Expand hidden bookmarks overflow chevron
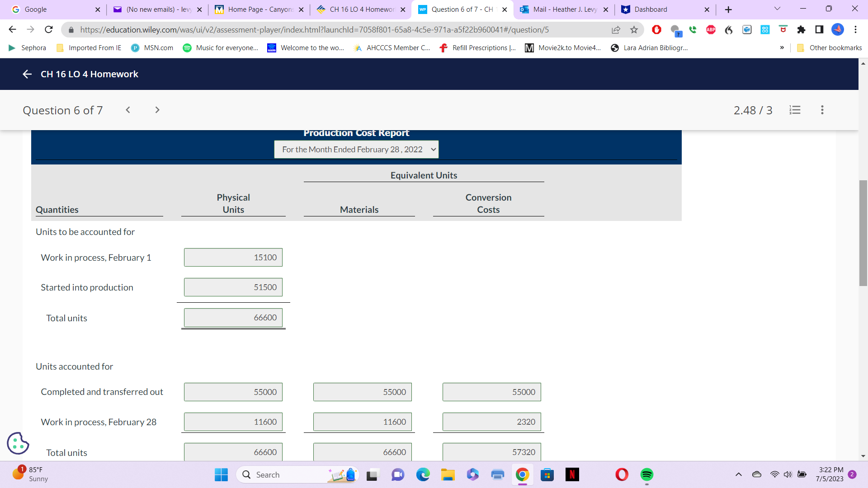868x488 pixels. 782,48
